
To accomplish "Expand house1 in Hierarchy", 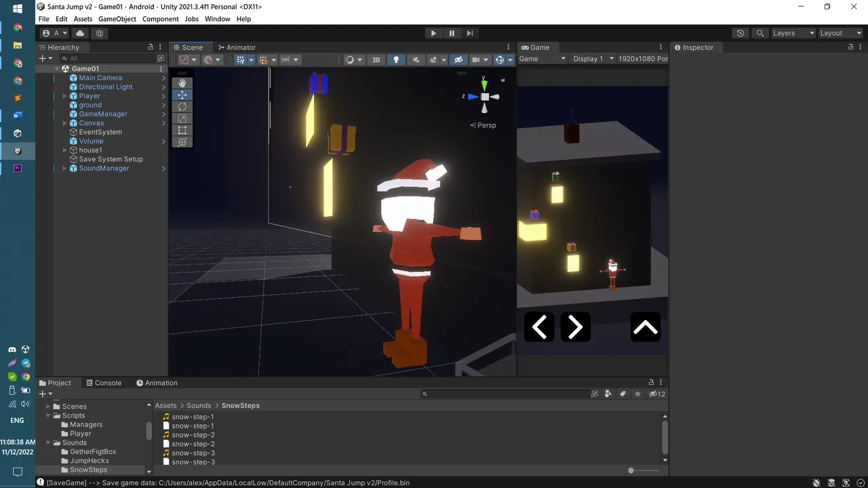I will point(65,150).
